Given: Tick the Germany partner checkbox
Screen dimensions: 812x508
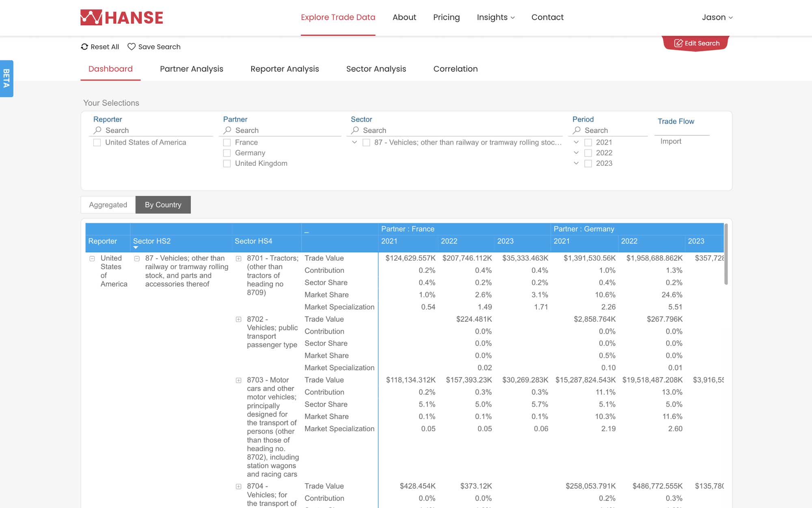Looking at the screenshot, I should click(227, 153).
